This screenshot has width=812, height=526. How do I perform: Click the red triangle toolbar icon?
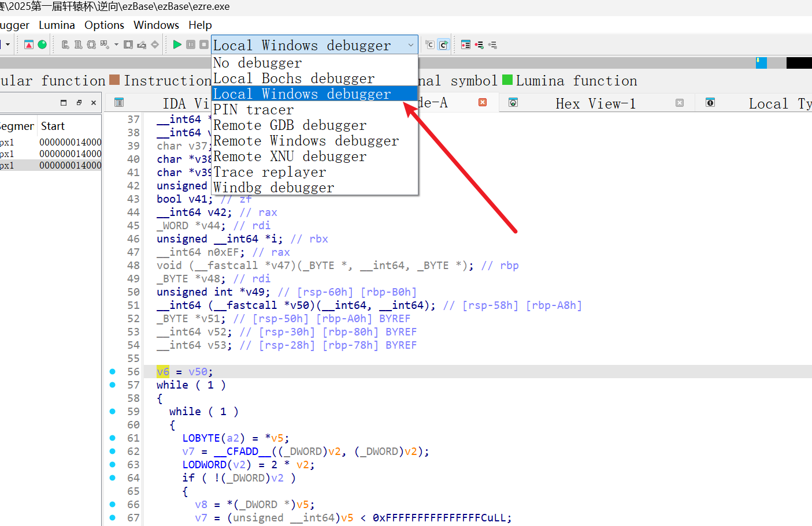point(29,44)
